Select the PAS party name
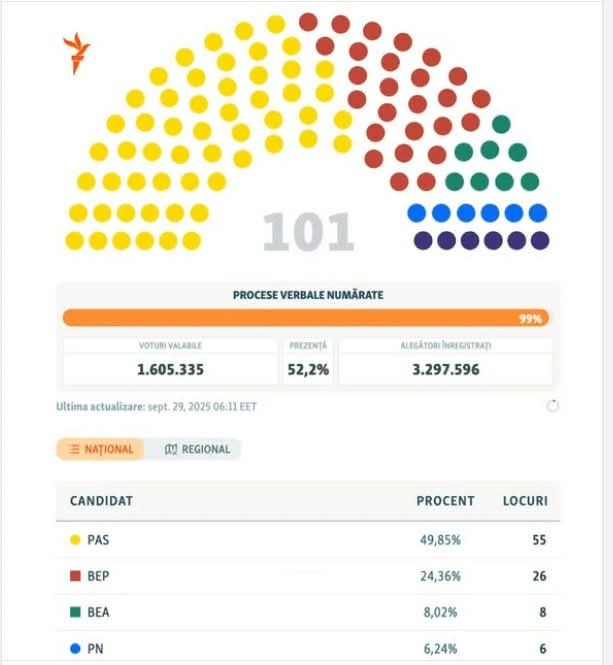 click(98, 540)
